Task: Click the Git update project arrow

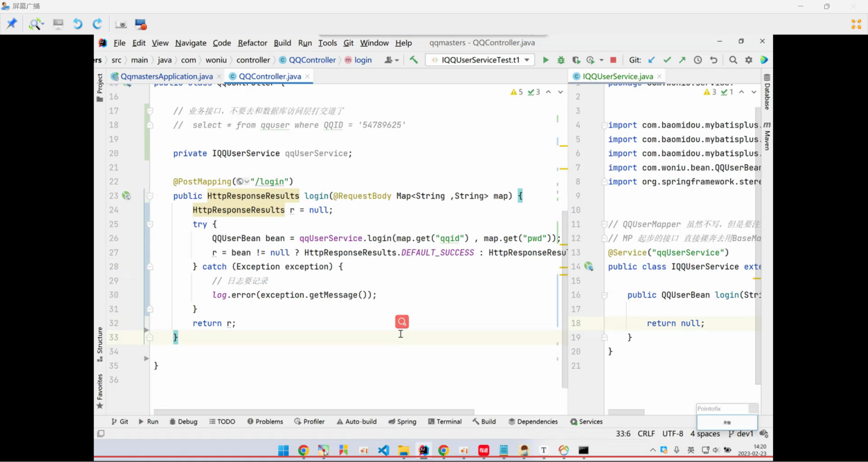Action: pos(651,60)
